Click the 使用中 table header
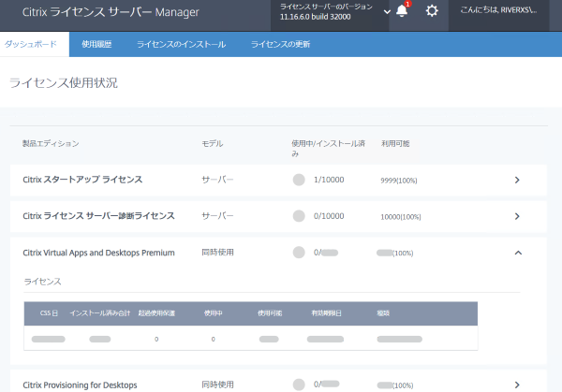 pos(214,313)
